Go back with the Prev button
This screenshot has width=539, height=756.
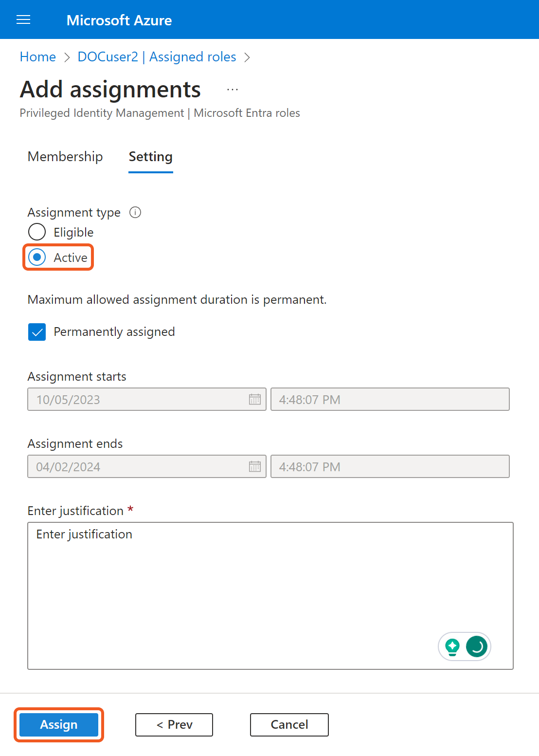coord(174,725)
